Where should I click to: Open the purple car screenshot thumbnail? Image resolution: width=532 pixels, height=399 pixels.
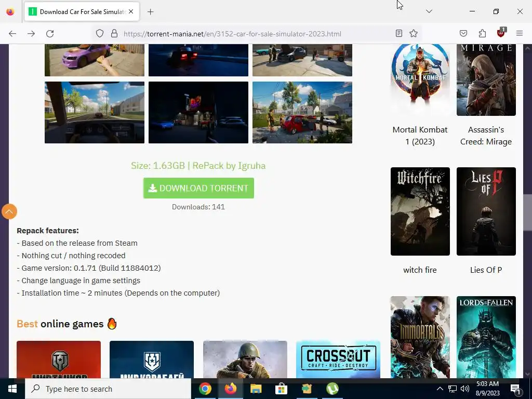[x=95, y=60]
